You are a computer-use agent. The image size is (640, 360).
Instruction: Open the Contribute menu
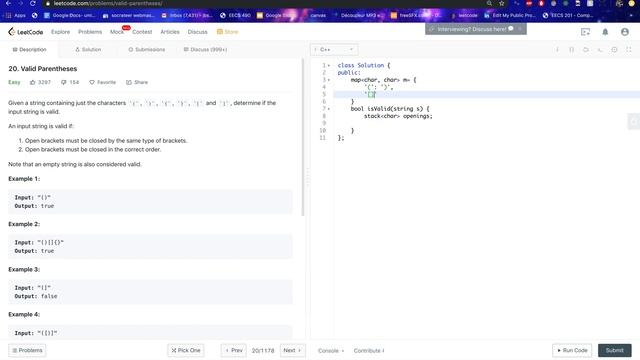click(x=369, y=351)
